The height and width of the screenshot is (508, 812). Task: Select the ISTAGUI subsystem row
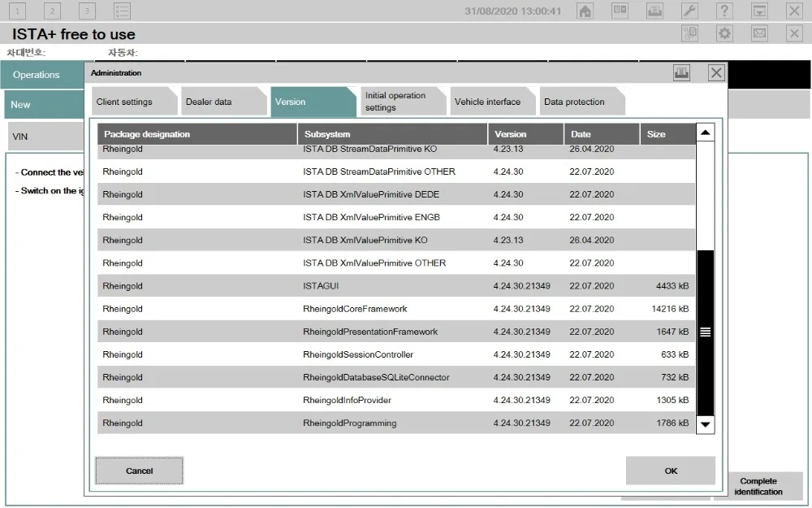coord(396,285)
